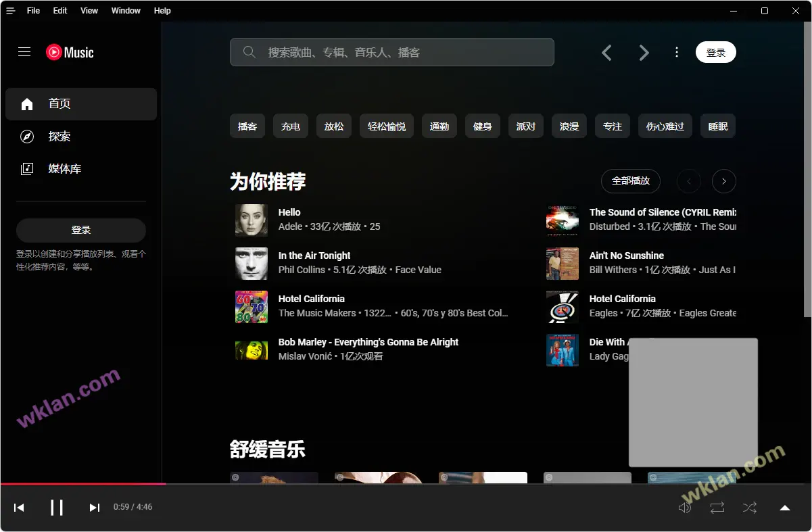The width and height of the screenshot is (812, 532).
Task: Play Hotel California by Eagles thumbnail
Action: click(563, 307)
